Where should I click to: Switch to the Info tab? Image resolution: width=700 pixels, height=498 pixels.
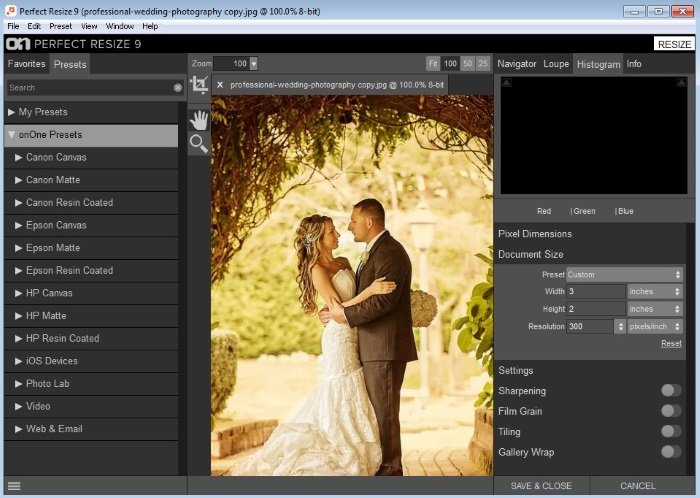pyautogui.click(x=633, y=64)
